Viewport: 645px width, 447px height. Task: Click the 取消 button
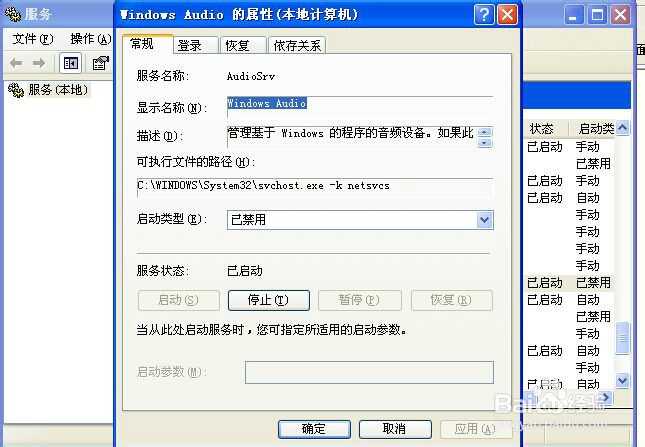395,429
